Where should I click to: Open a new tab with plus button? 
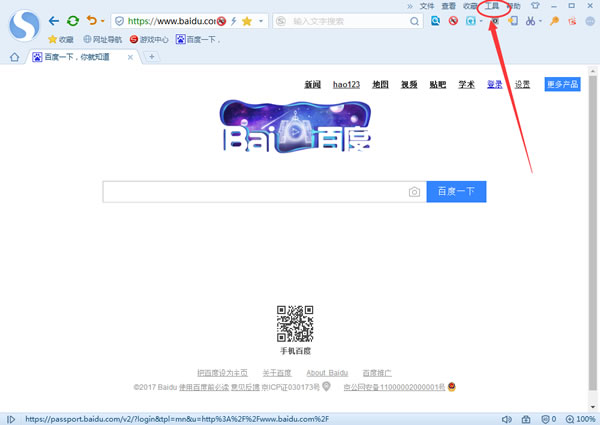(152, 57)
